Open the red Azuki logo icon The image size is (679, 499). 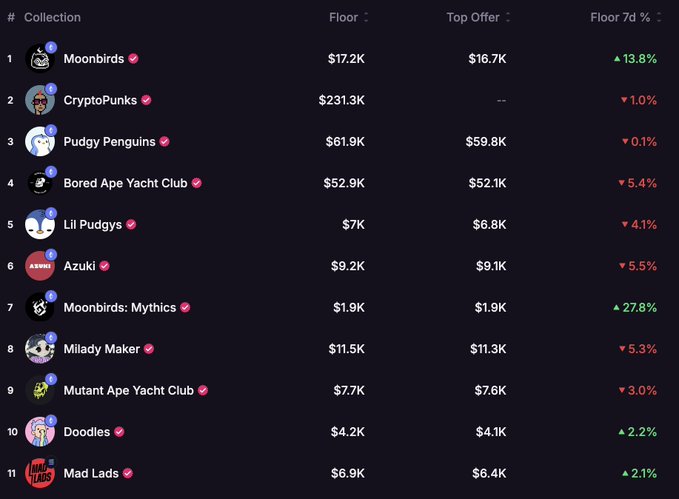point(40,266)
